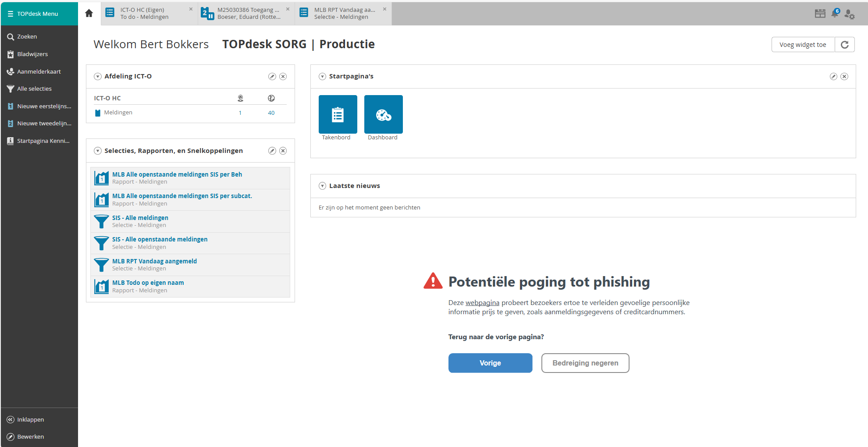Open user settings icon
Image resolution: width=868 pixels, height=447 pixels.
tap(850, 14)
